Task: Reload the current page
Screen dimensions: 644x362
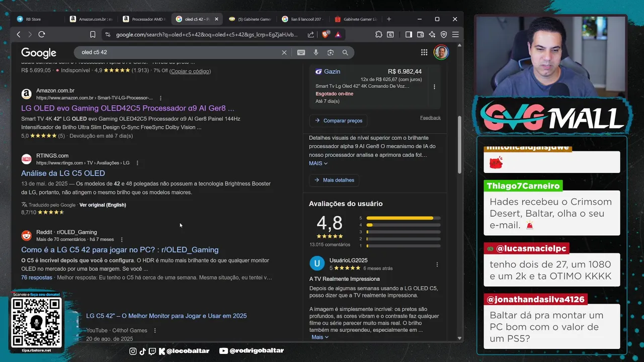Action: (42, 34)
